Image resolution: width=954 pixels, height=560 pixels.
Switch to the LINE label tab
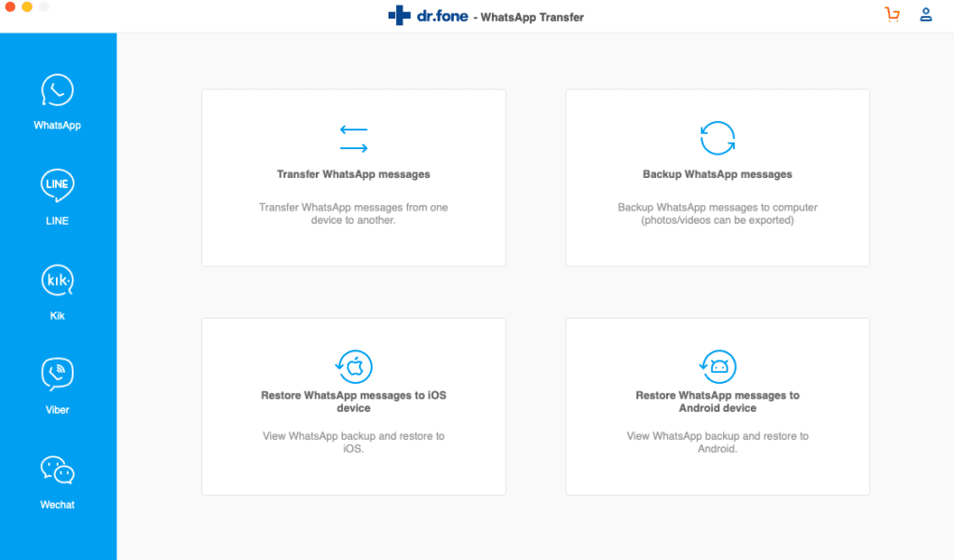coord(57,221)
